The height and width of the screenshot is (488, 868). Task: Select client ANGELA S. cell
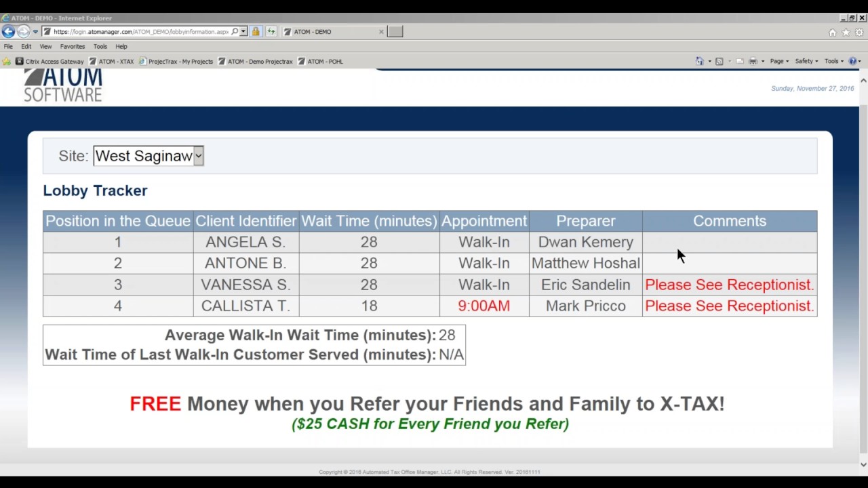tap(245, 242)
